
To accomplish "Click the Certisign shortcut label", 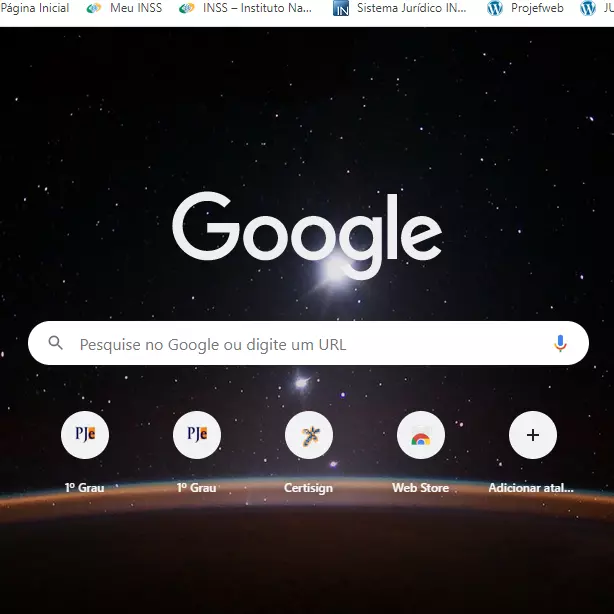I will (308, 488).
